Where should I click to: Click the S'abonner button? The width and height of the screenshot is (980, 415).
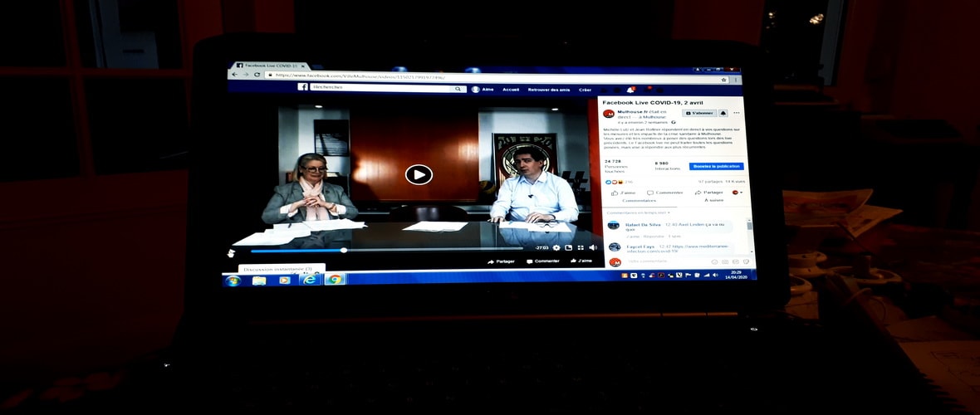point(699,113)
